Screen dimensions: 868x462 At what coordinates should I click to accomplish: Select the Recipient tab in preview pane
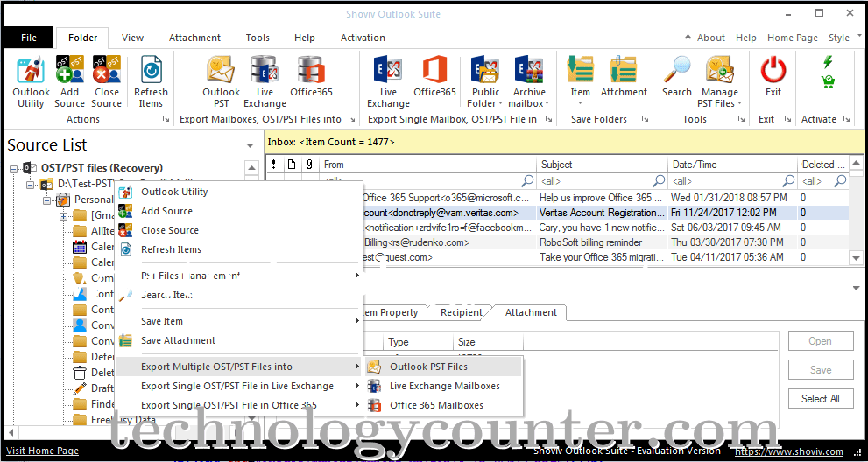pyautogui.click(x=461, y=312)
